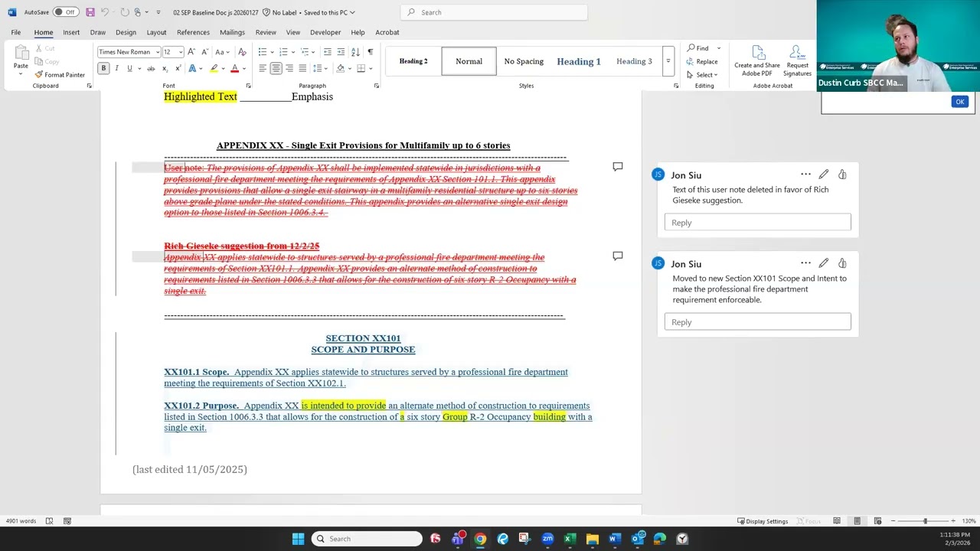This screenshot has height=551, width=980.
Task: Expand the Styles gallery
Action: (668, 61)
